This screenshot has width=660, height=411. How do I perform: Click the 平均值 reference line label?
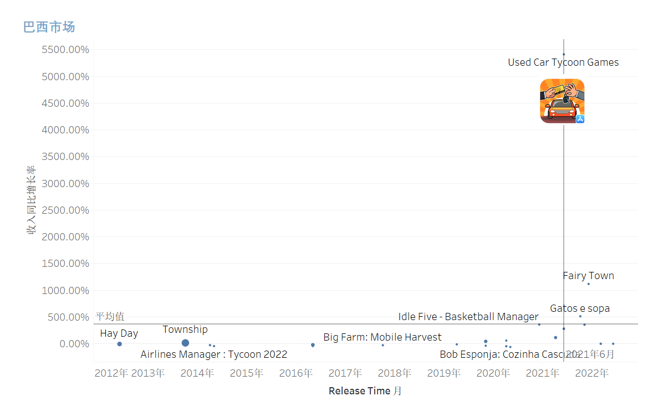[110, 317]
